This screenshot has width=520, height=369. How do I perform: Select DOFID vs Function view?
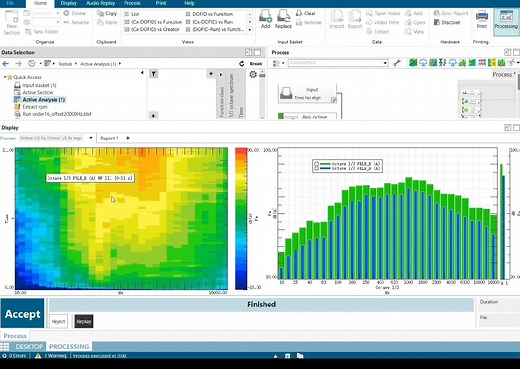209,14
